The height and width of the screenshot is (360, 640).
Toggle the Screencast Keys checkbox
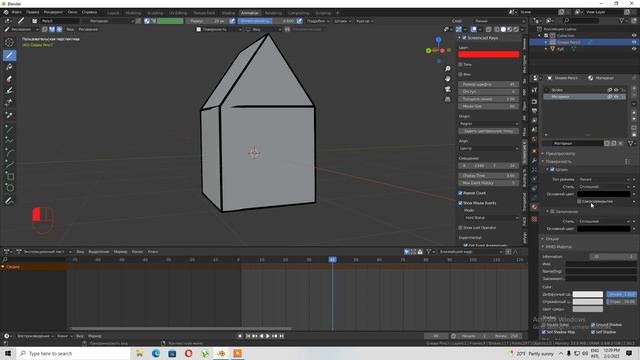tap(464, 38)
